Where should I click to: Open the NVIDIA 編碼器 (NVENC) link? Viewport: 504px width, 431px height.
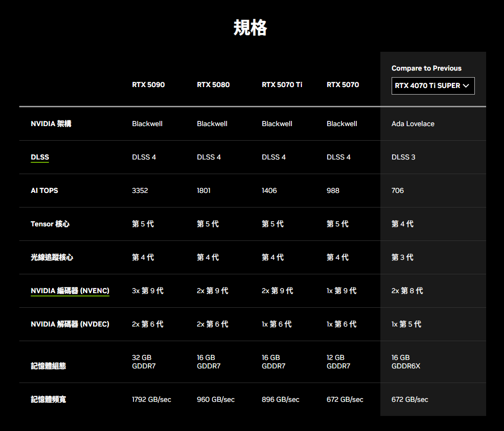point(70,291)
